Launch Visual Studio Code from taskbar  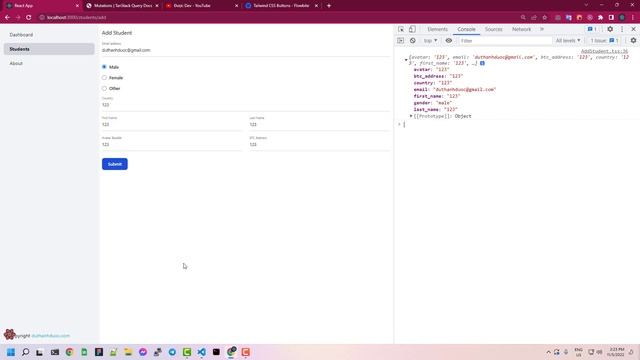[202, 352]
